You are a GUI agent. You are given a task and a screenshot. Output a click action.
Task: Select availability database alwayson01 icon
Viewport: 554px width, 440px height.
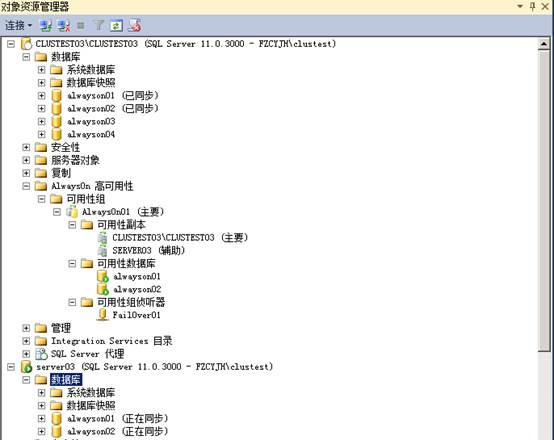point(103,276)
